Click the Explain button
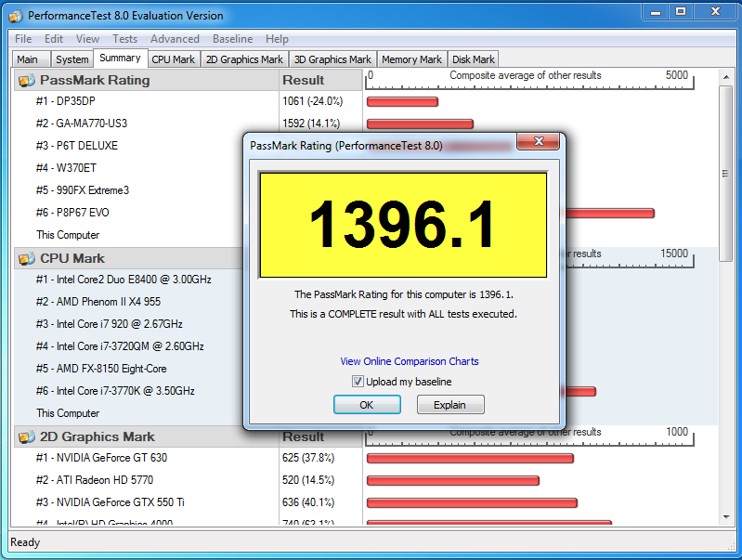This screenshot has width=742, height=560. [x=450, y=405]
